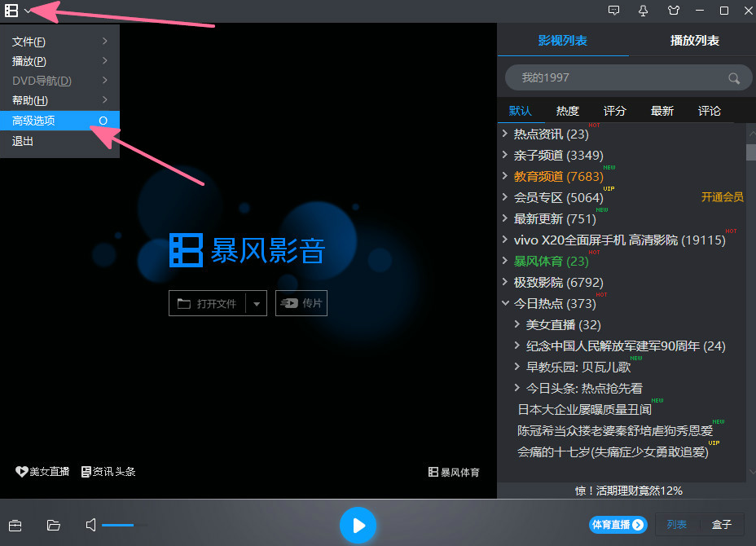
Task: Click the pin-on-top icon in title bar
Action: [643, 11]
